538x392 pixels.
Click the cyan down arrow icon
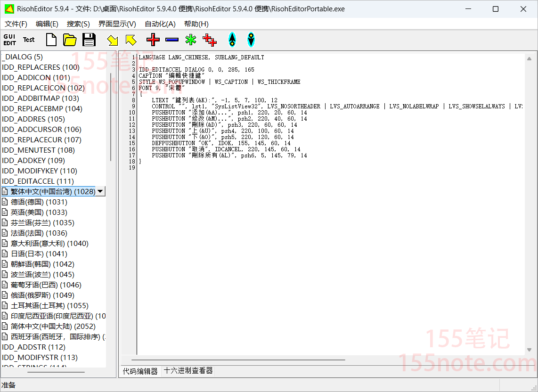click(x=251, y=40)
